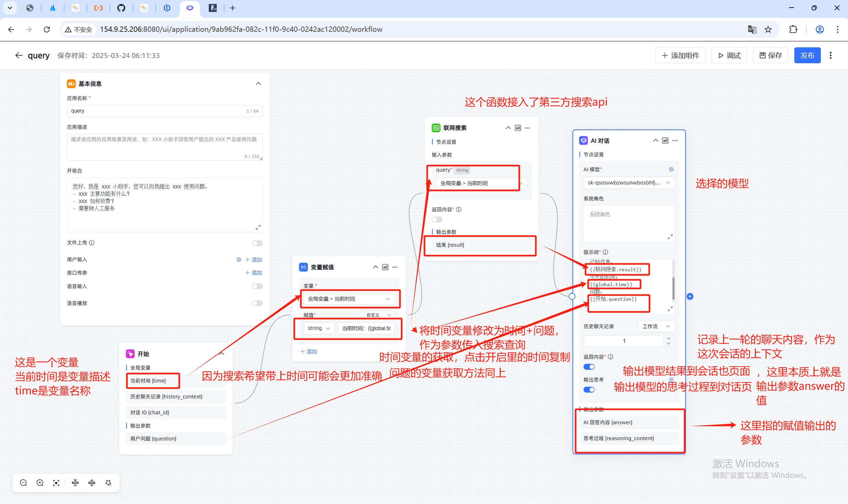Collapse the 基本信息 panel

(258, 83)
